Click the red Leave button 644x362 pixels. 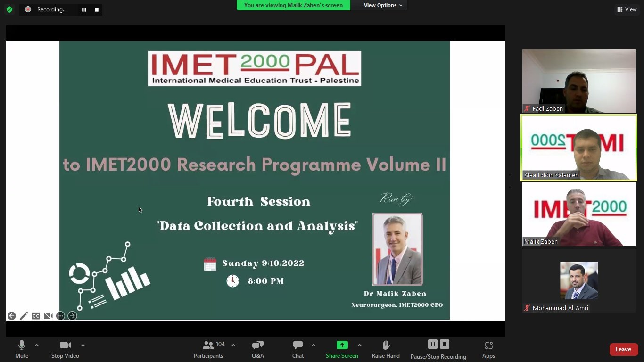[x=623, y=349]
